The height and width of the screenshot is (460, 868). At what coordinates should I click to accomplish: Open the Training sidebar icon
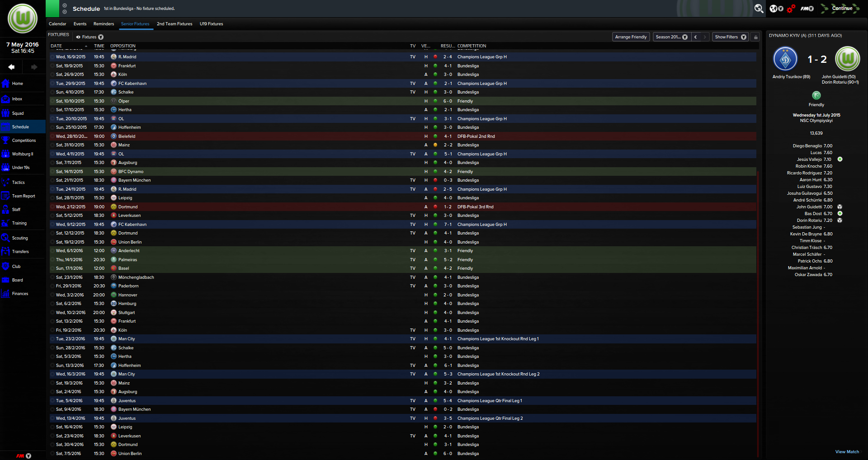[x=5, y=223]
